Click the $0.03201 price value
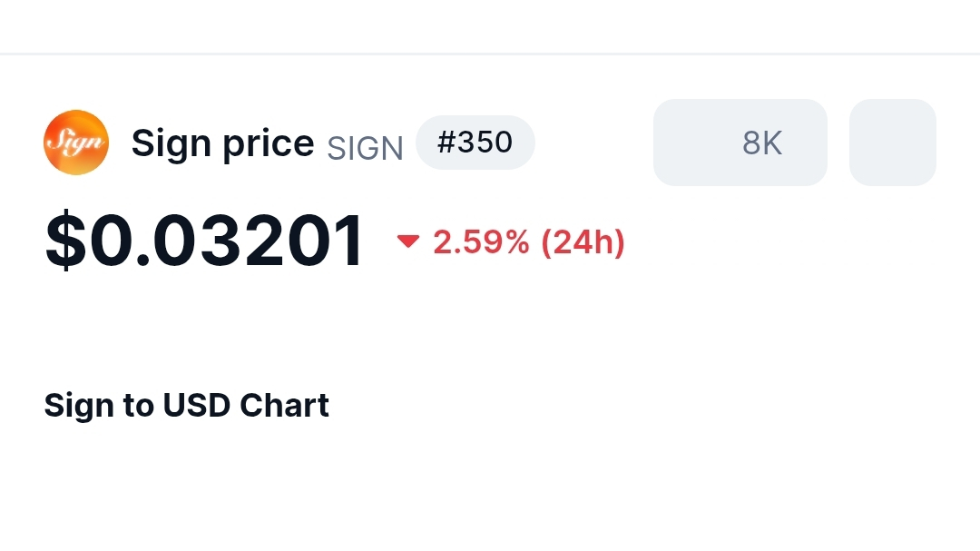Viewport: 980px width, 551px height. click(x=205, y=241)
